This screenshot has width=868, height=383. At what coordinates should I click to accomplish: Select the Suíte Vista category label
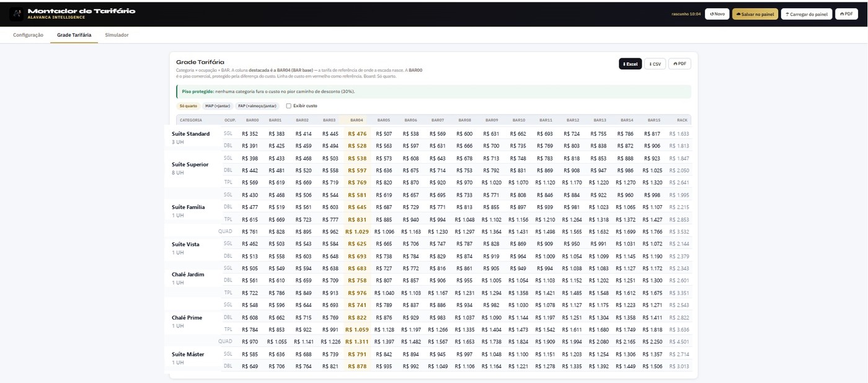coord(186,244)
